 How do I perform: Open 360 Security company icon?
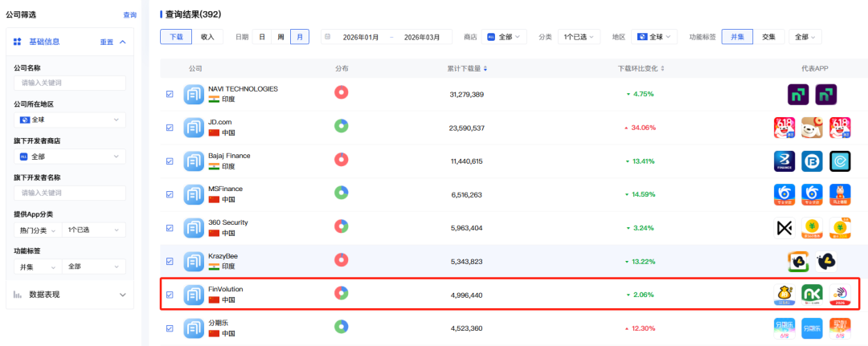[x=194, y=228]
